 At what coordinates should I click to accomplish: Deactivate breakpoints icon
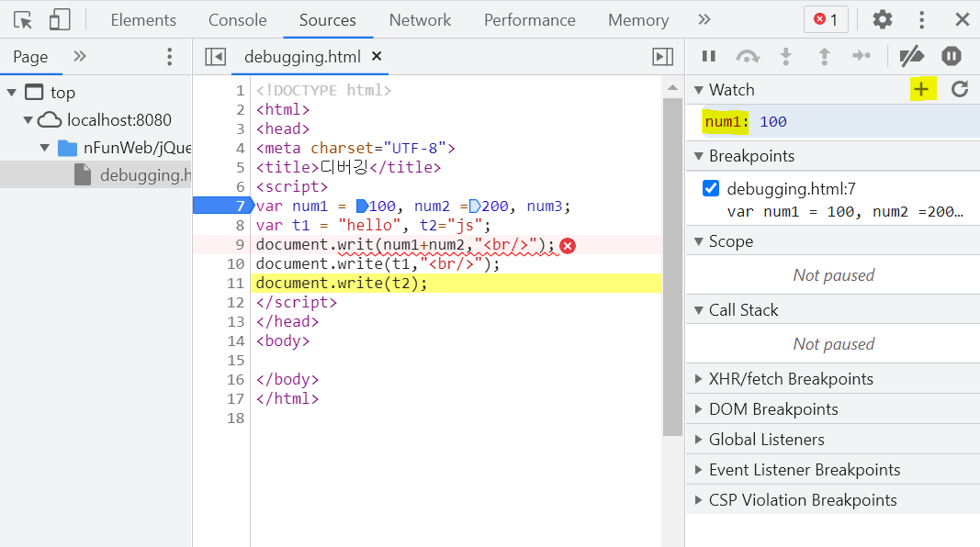(x=911, y=56)
